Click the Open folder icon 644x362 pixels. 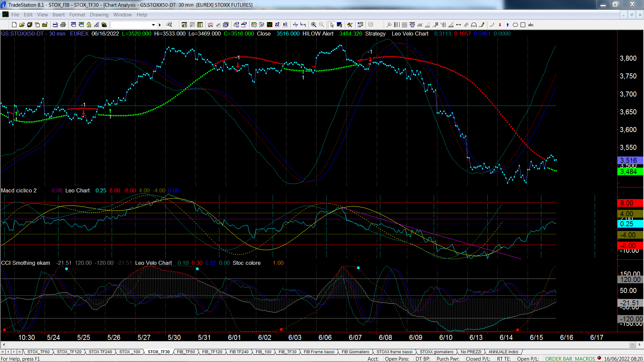22,25
